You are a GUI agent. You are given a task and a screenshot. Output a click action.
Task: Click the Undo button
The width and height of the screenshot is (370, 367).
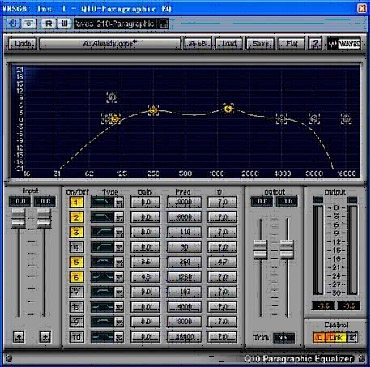(22, 44)
